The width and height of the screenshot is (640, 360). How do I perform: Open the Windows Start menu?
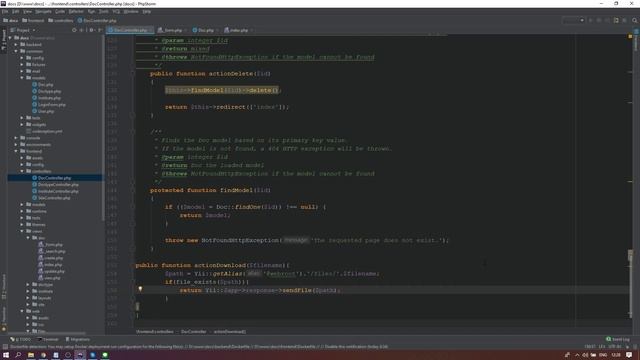point(6,355)
